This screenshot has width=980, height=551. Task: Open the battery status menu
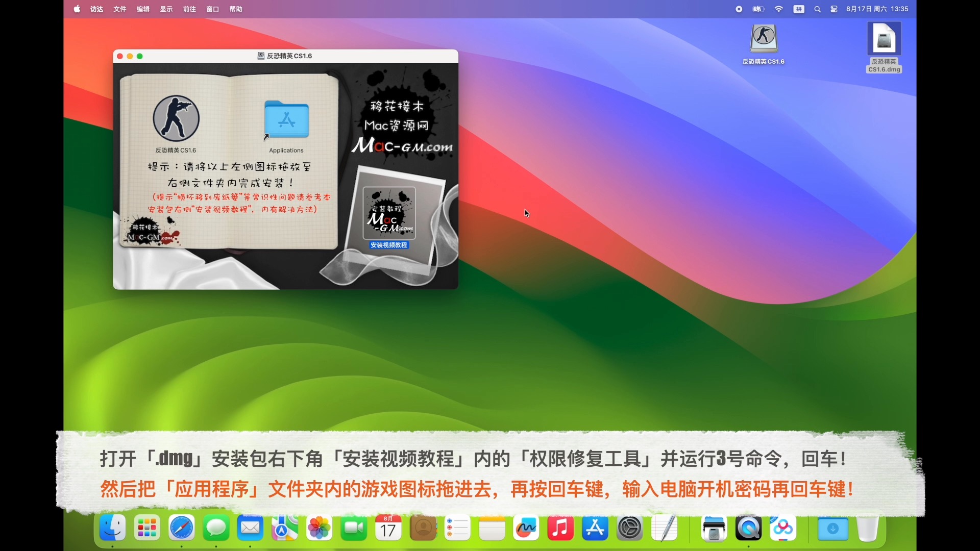(758, 9)
